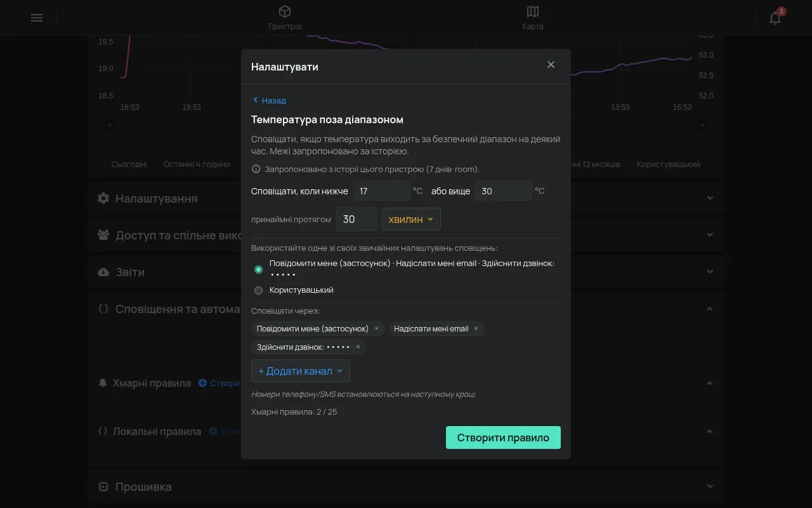Expand the Доступ та спільне використання chevron
This screenshot has height=508, width=812.
[710, 235]
